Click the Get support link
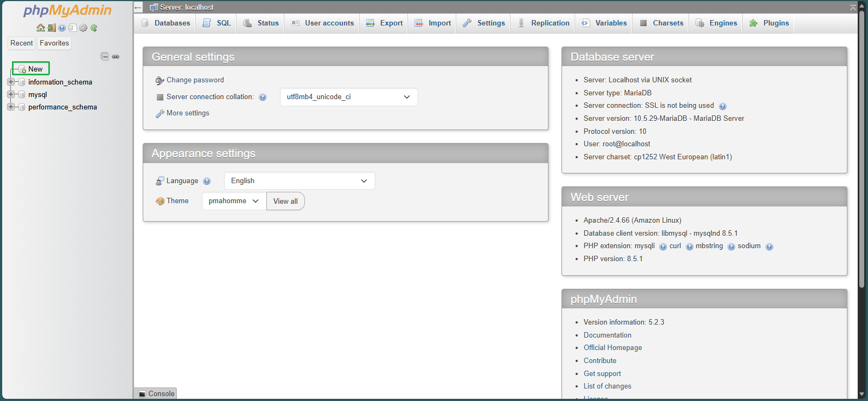The image size is (868, 401). point(602,374)
